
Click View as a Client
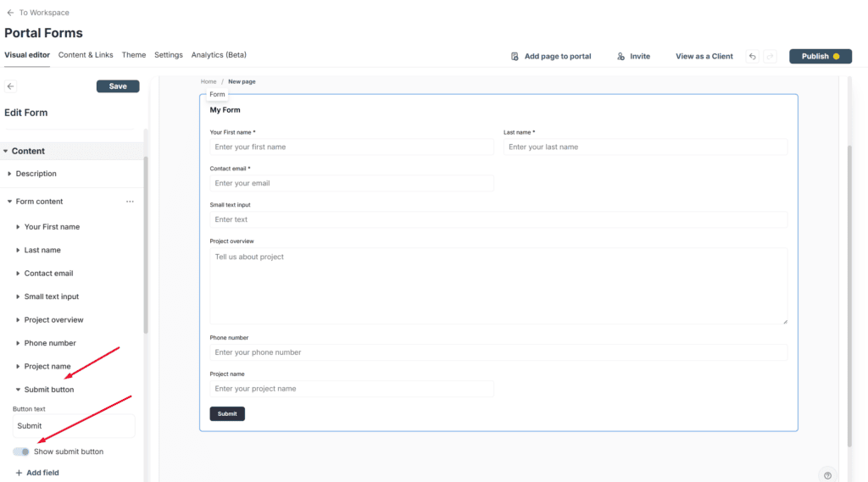pyautogui.click(x=704, y=57)
